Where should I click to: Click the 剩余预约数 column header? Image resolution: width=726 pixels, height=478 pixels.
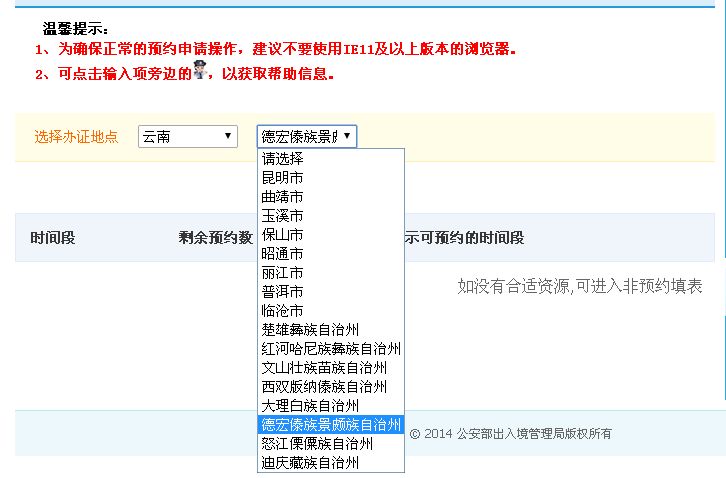216,238
